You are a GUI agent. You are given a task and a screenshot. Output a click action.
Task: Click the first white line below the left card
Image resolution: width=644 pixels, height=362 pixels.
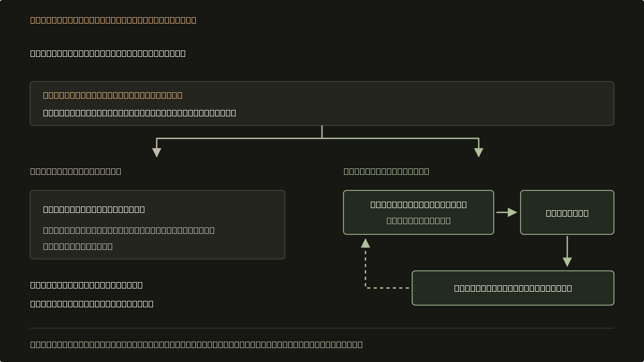click(x=86, y=285)
